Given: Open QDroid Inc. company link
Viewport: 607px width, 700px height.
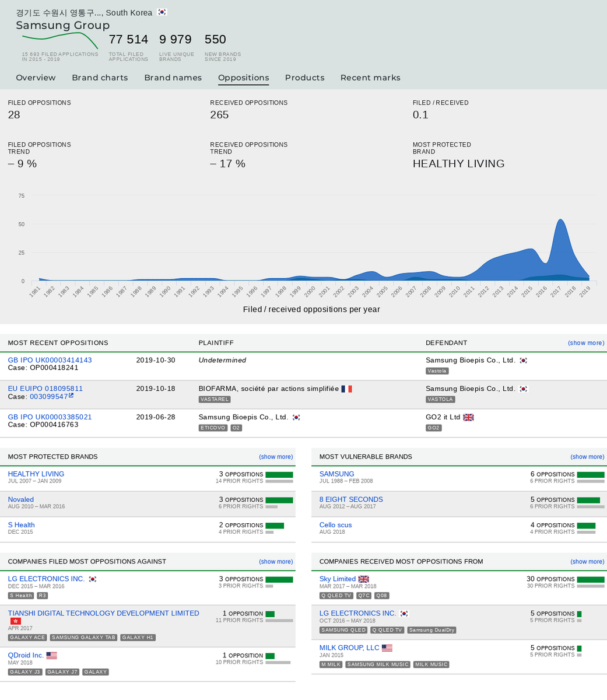Looking at the screenshot, I should [26, 655].
